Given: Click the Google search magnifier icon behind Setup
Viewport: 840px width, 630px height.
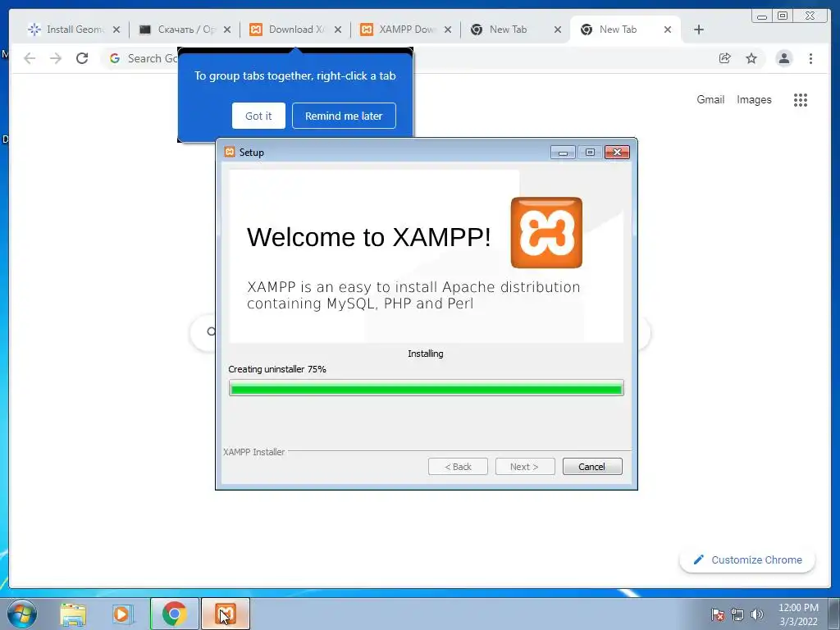Looking at the screenshot, I should coord(212,332).
